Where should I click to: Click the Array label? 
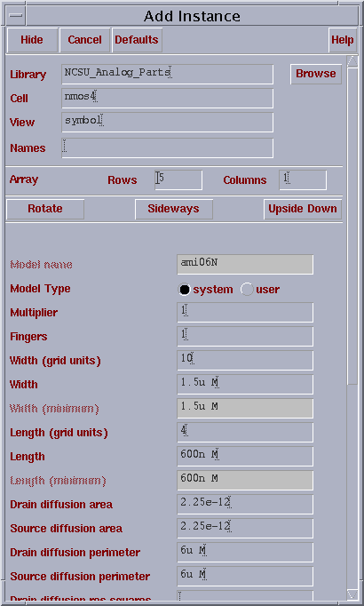24,179
